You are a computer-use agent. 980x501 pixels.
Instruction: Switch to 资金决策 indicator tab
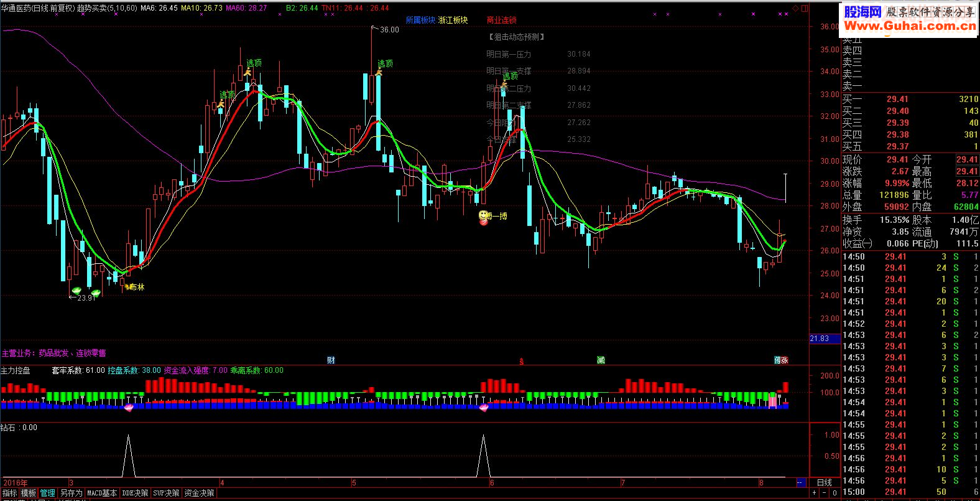tap(199, 493)
